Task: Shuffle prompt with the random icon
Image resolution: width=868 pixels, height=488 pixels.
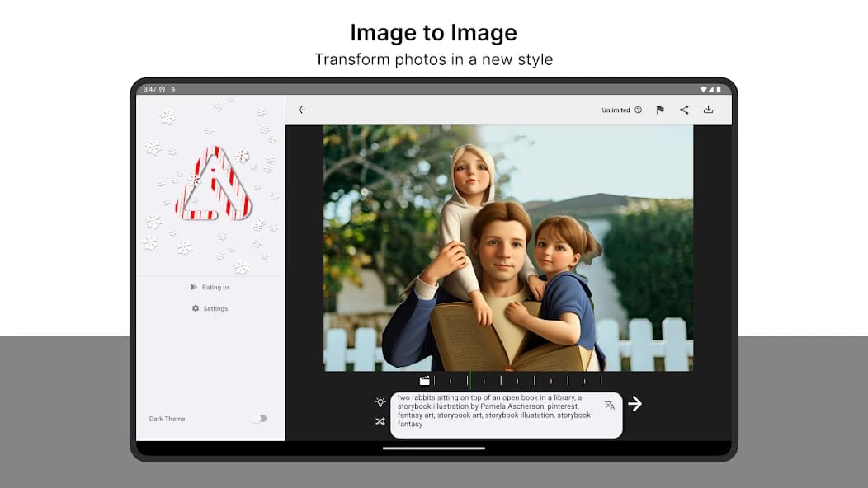Action: coord(380,421)
